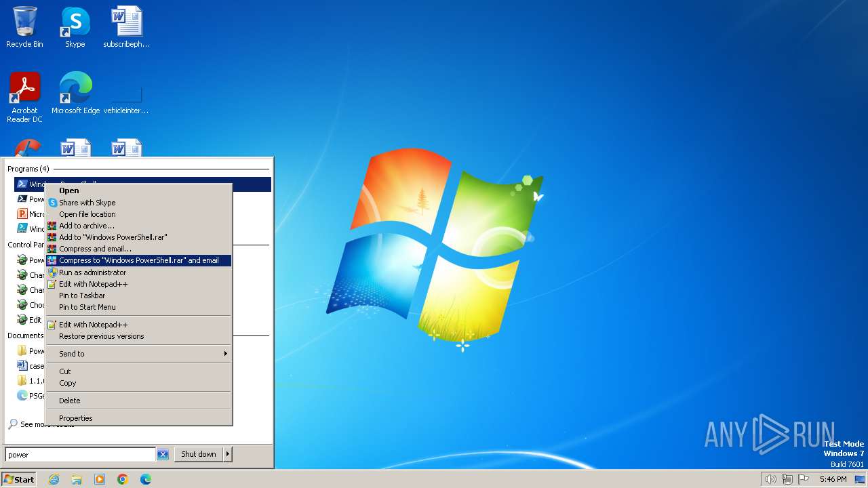This screenshot has width=868, height=488.
Task: Choose Copy from context menu
Action: [x=138, y=383]
